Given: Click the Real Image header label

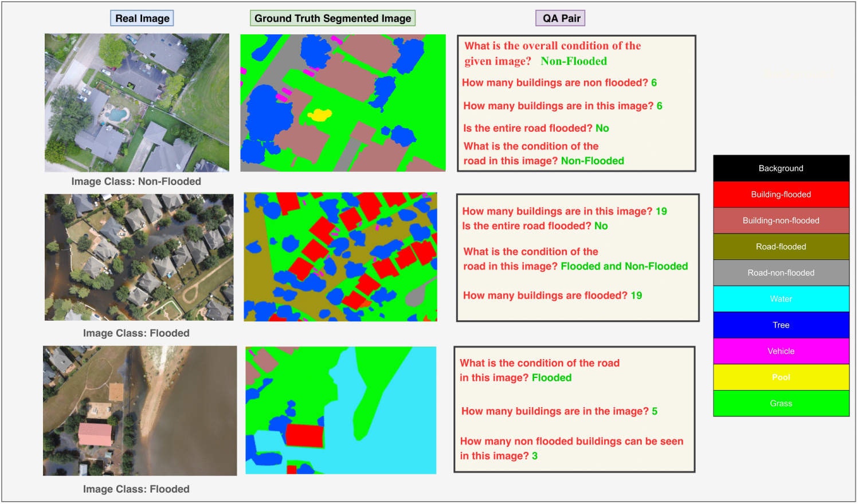Looking at the screenshot, I should coord(142,18).
